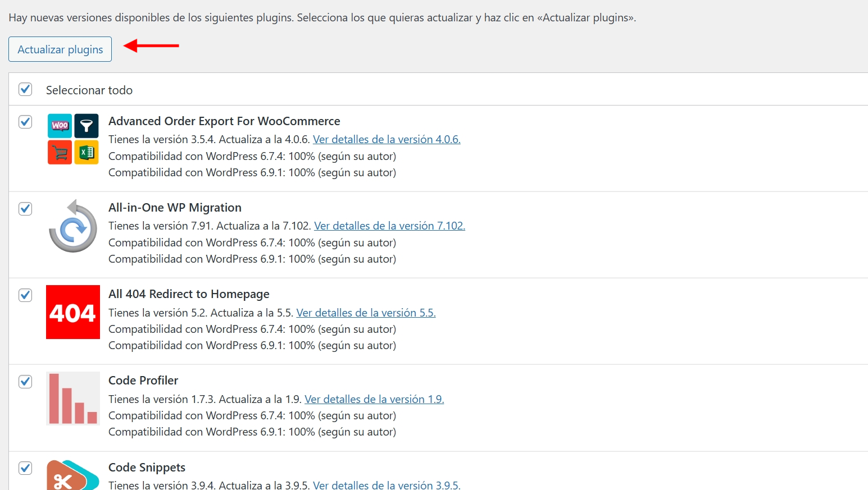
Task: Click the Seleccionar todo label text
Action: (89, 90)
